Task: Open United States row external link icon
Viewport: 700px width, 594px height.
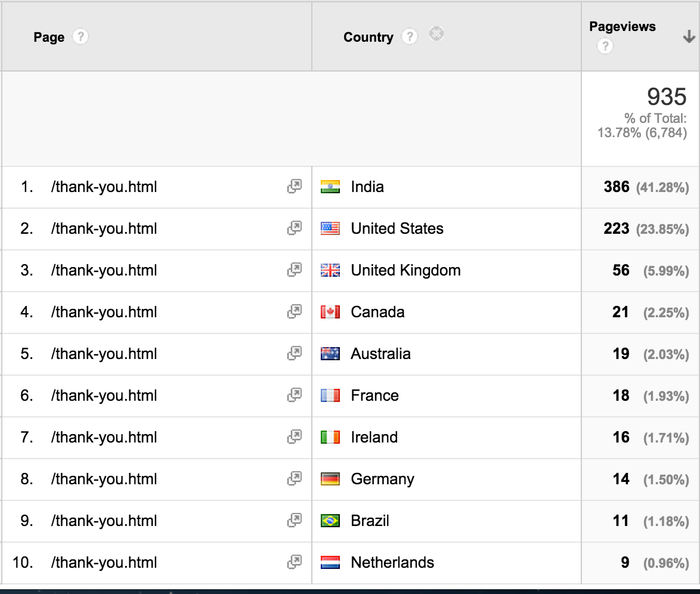Action: (x=294, y=228)
